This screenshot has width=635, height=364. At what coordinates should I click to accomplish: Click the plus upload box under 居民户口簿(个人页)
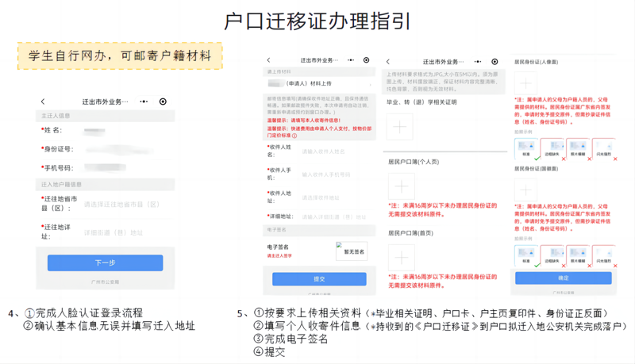point(401,186)
